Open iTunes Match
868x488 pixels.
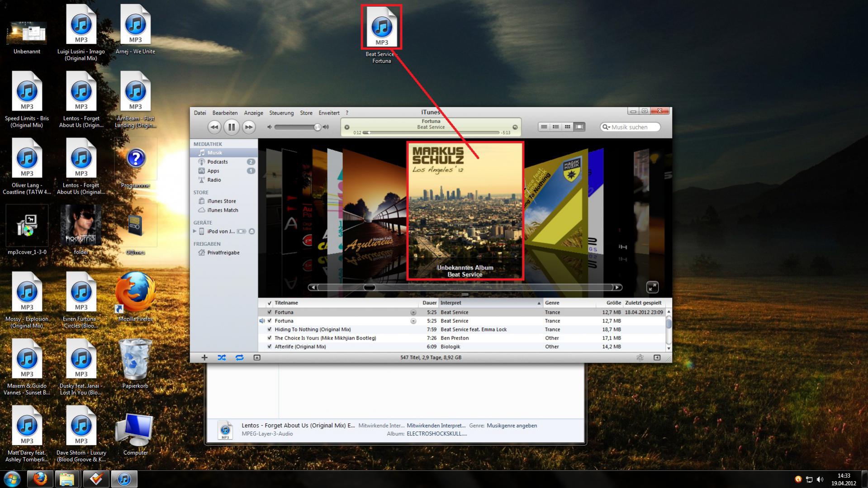tap(224, 210)
